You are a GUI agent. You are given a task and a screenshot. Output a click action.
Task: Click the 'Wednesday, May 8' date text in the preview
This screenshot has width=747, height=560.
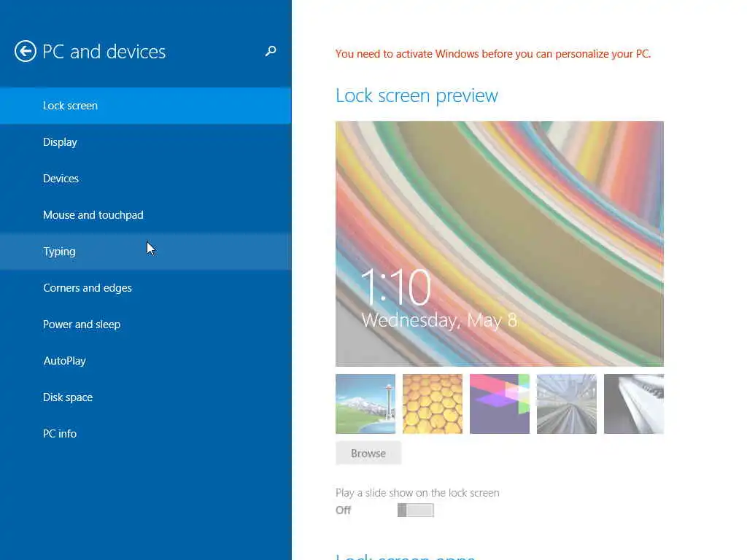tap(439, 321)
